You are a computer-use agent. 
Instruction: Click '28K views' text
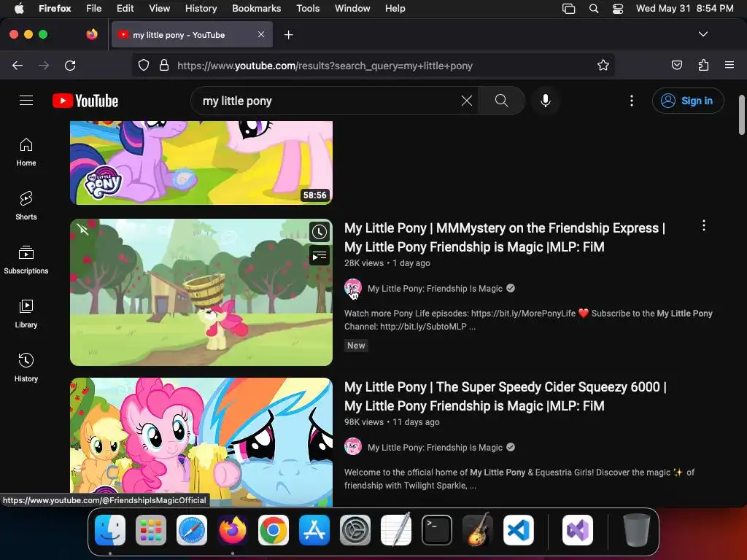[x=363, y=262]
